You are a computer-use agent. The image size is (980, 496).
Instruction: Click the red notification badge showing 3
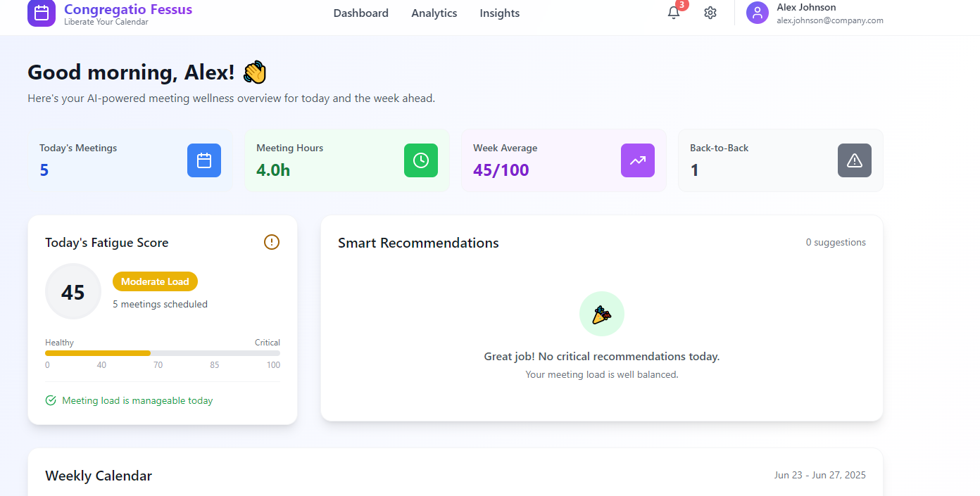click(681, 5)
